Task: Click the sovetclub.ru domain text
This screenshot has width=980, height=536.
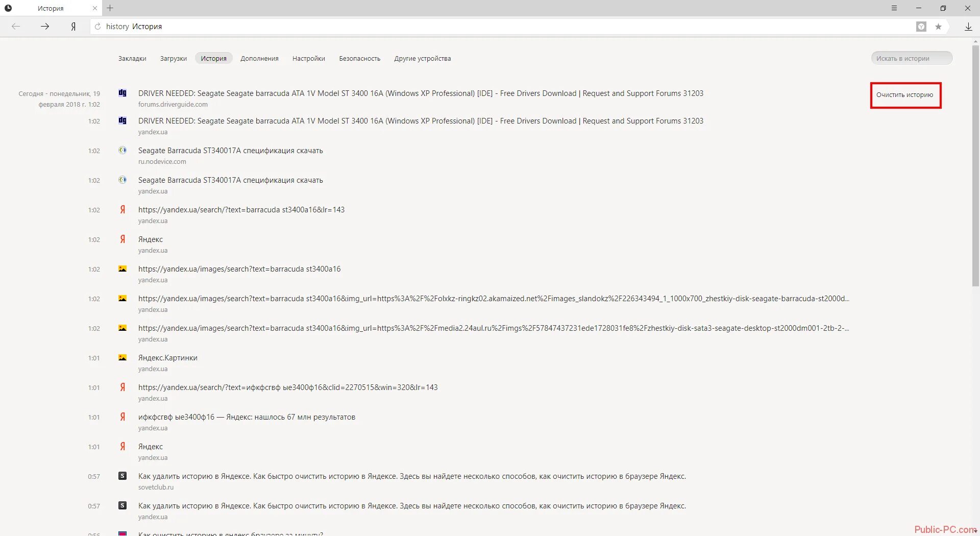Action: point(156,488)
